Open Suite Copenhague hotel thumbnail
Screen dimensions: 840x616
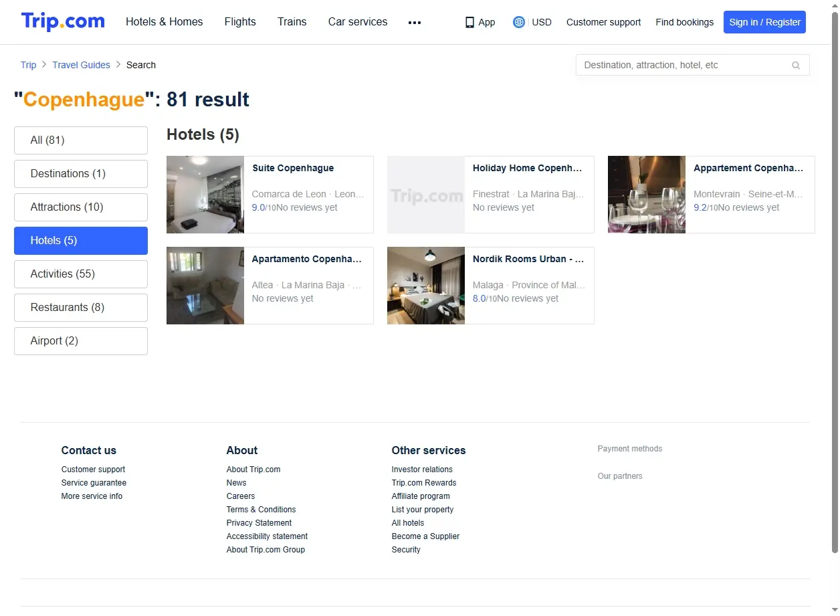[205, 195]
